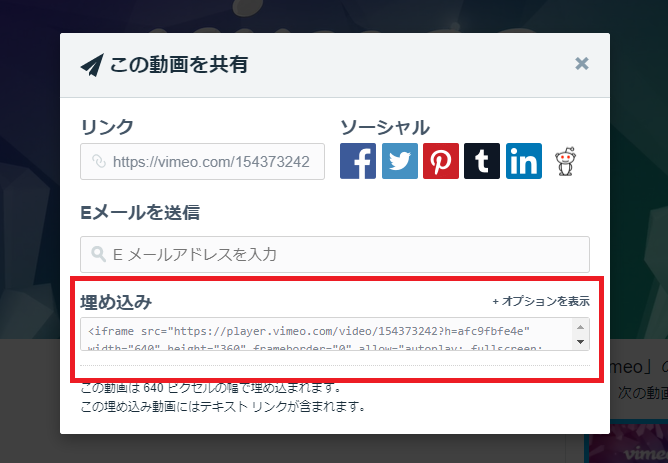This screenshot has height=463, width=668.
Task: Share the video on LinkedIn
Action: [x=524, y=161]
